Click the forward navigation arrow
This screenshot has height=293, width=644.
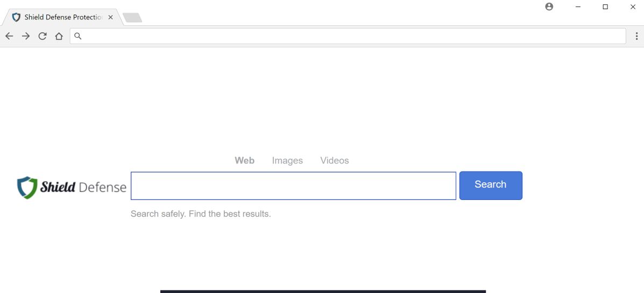click(x=26, y=36)
